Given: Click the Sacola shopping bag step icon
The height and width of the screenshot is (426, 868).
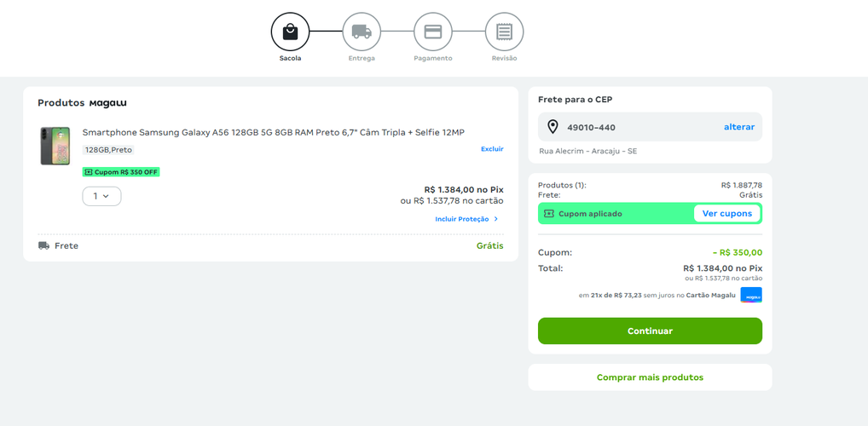Looking at the screenshot, I should (290, 32).
